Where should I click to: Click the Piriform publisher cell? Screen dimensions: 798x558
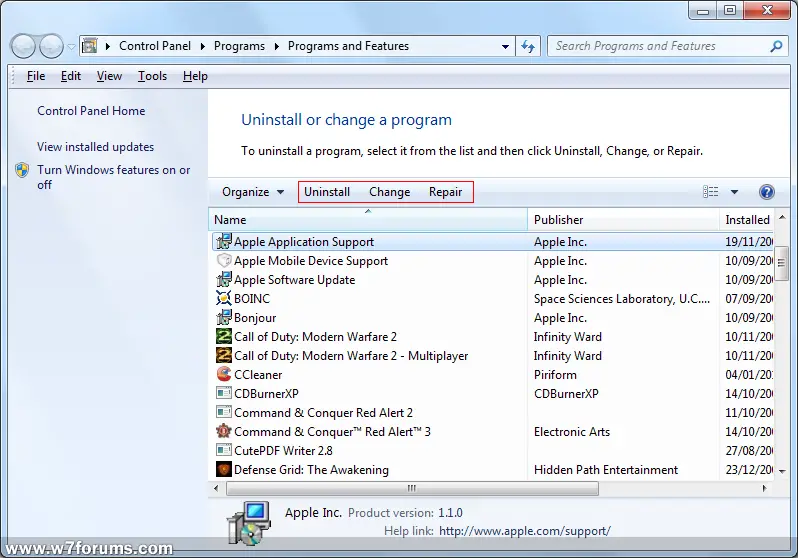tap(555, 375)
